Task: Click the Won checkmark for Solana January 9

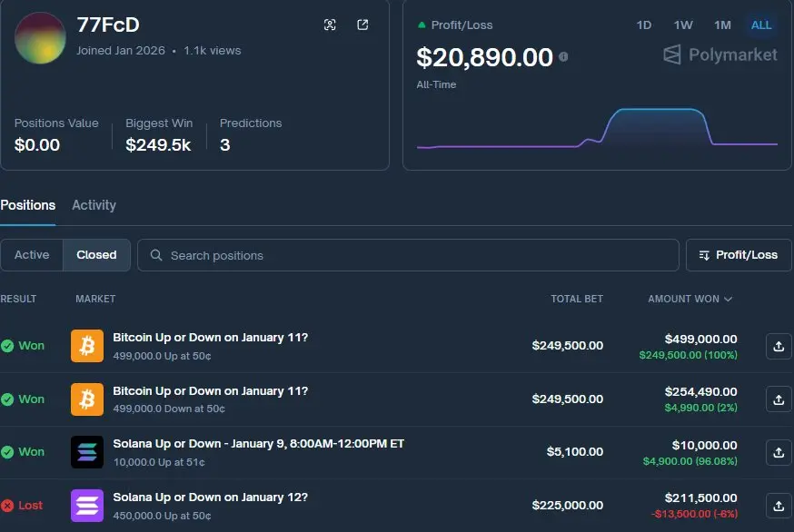Action: coord(7,452)
